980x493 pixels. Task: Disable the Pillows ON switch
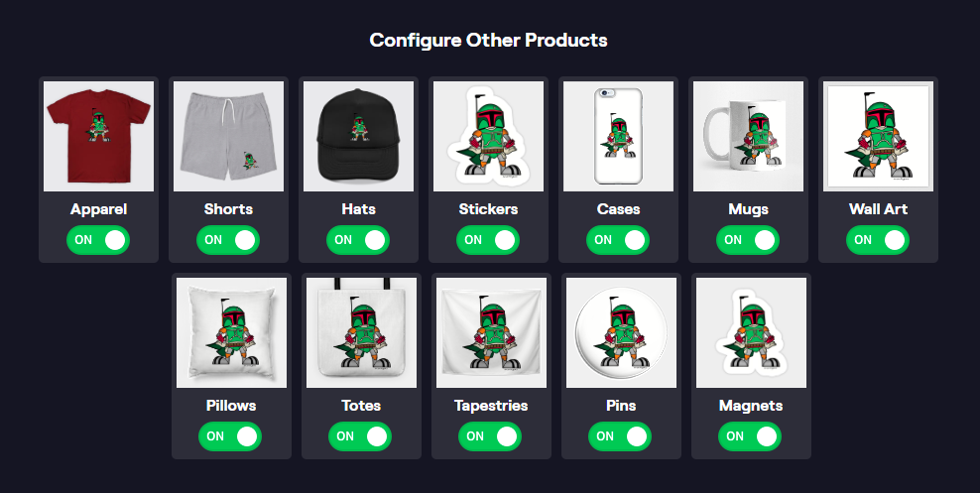[230, 436]
